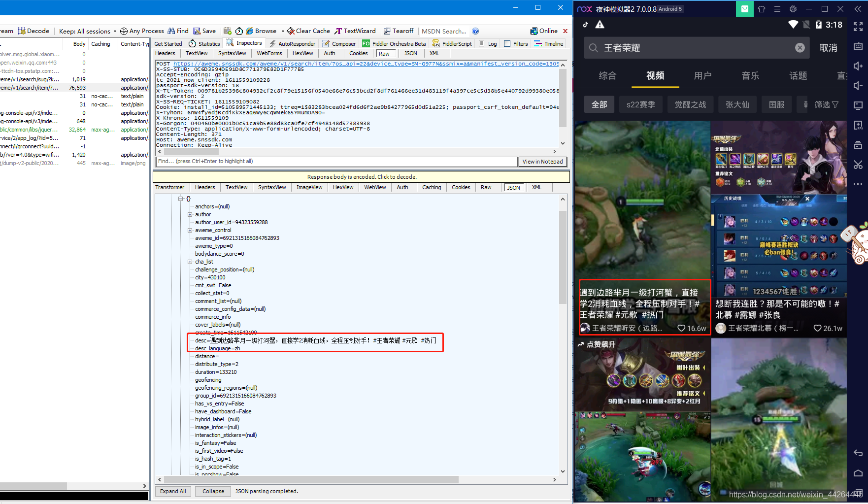Open the Filters tab
The height and width of the screenshot is (504, 868).
tap(516, 44)
